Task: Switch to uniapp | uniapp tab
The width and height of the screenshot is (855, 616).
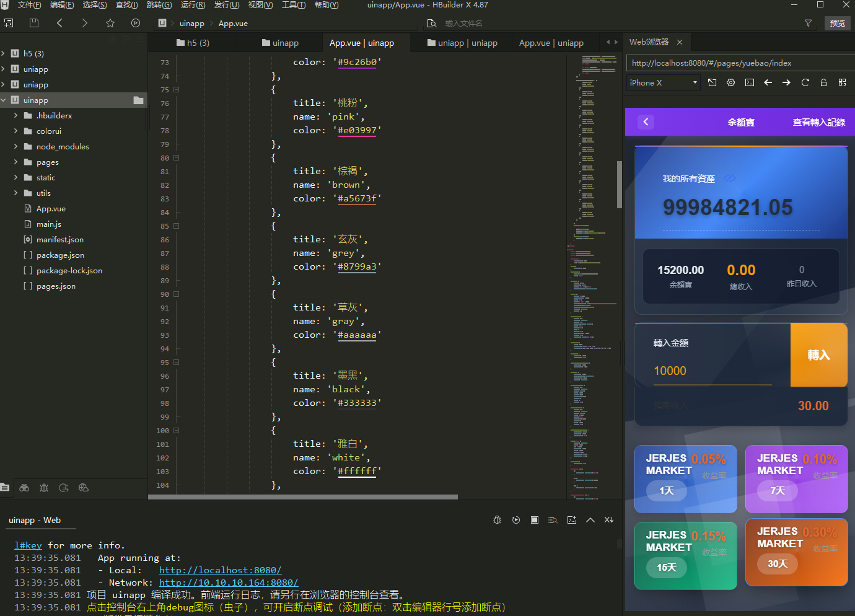Action: click(x=462, y=43)
